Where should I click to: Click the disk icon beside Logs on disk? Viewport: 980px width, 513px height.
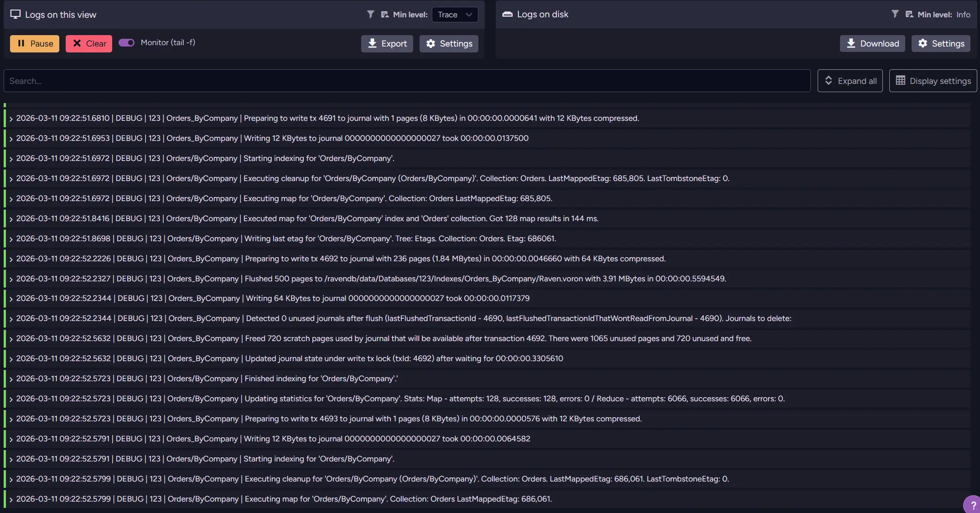(507, 15)
